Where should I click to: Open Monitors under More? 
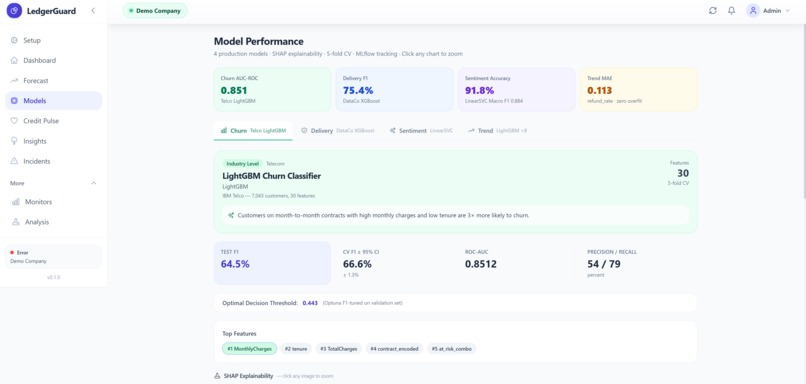[x=53, y=202]
